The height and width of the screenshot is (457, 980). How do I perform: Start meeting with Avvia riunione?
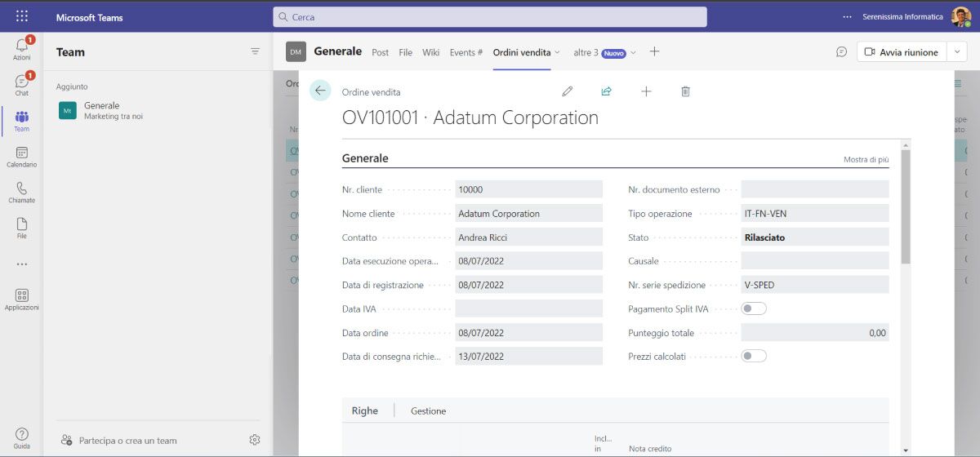pyautogui.click(x=902, y=52)
